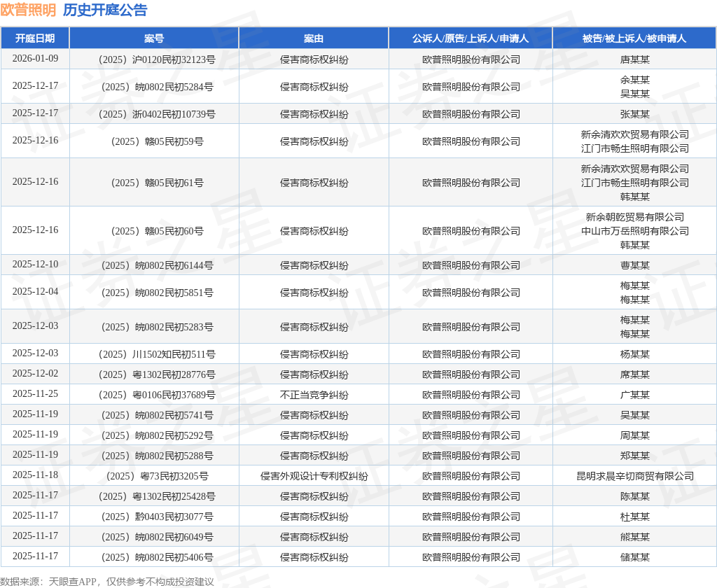Select case number (2025)赣05民初61号
This screenshot has width=717, height=588.
[154, 183]
